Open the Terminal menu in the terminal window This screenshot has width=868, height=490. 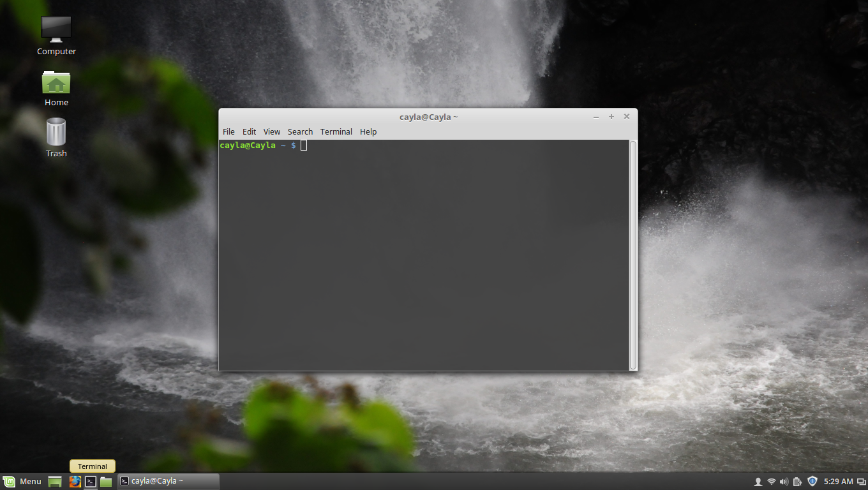coord(336,131)
